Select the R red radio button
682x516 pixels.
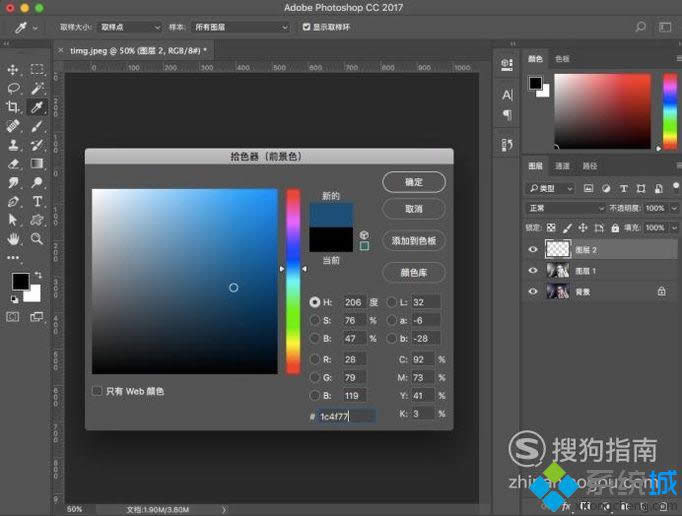tap(314, 359)
